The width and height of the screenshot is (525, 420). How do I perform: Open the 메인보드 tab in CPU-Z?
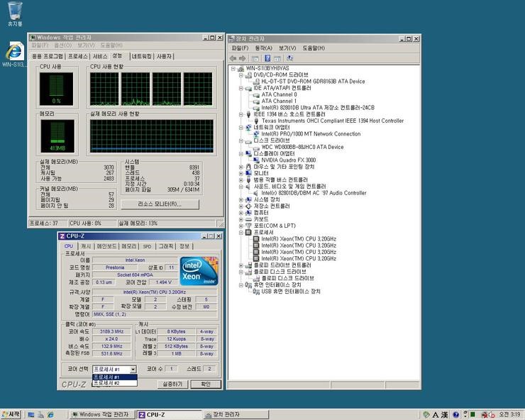point(106,246)
